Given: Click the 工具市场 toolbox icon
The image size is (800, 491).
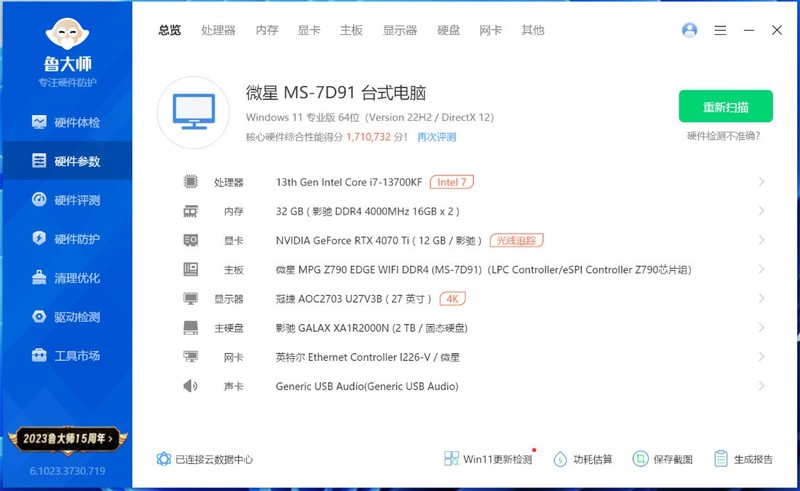Looking at the screenshot, I should pos(39,355).
